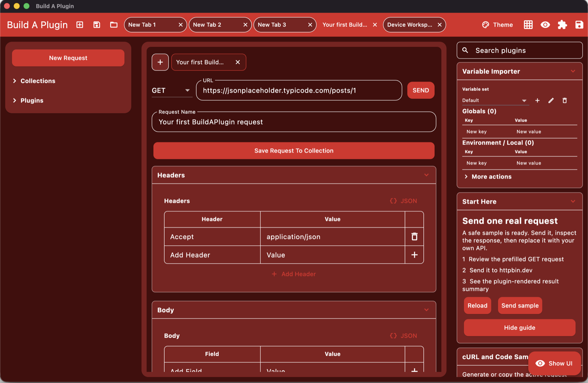Click the Add Header link below table
588x383 pixels.
point(294,274)
